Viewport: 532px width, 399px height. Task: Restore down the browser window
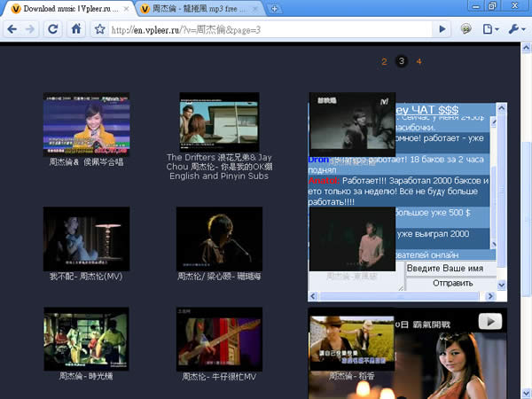click(x=492, y=6)
